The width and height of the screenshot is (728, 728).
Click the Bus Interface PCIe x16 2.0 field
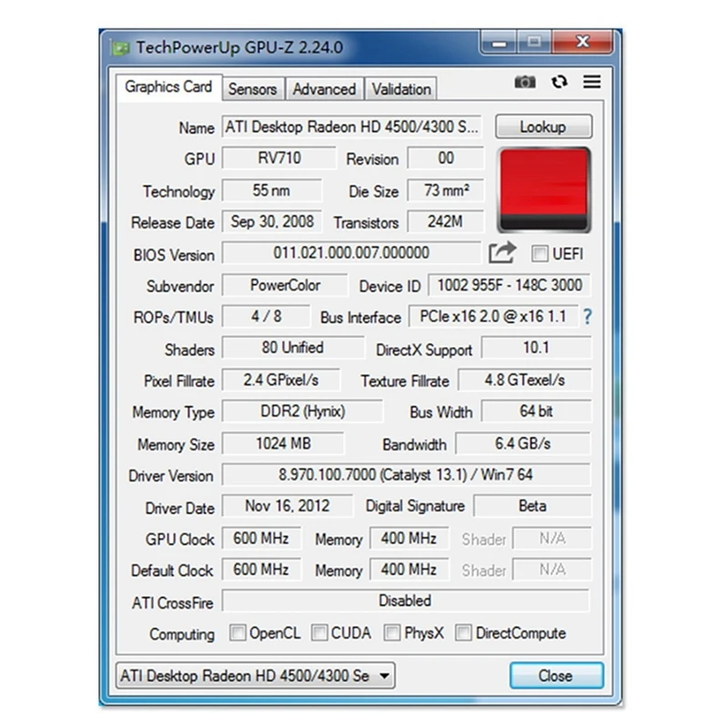493,317
